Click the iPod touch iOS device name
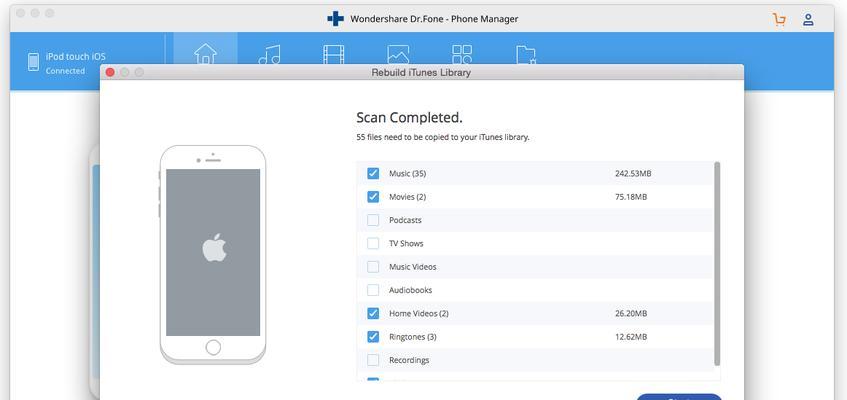Image resolution: width=847 pixels, height=400 pixels. click(76, 56)
